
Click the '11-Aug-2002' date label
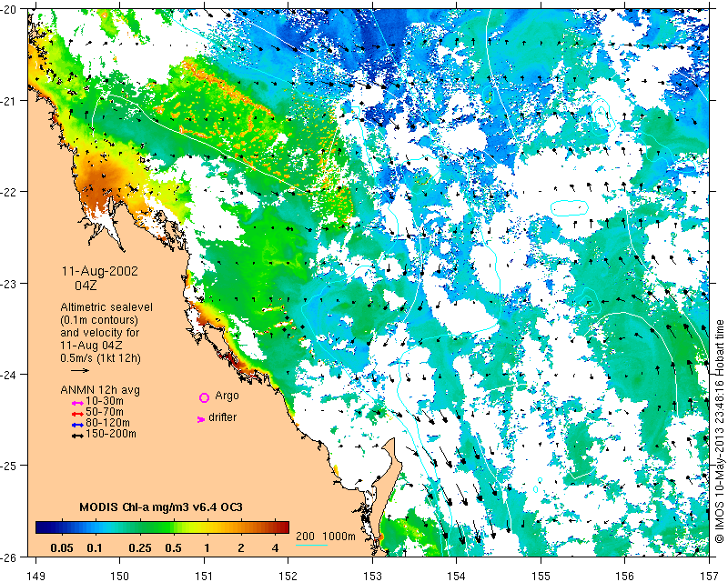point(100,271)
